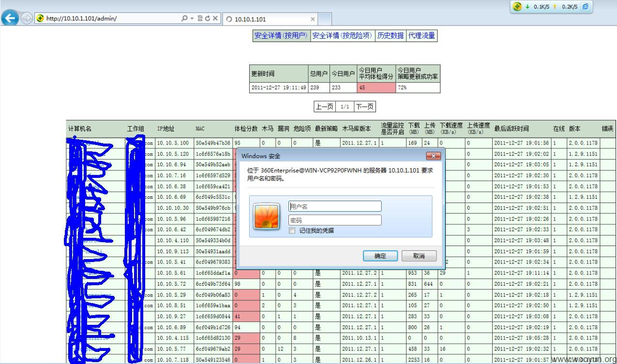Image resolution: width=617 pixels, height=364 pixels.
Task: Click the 最后活跃时间 column header
Action: tap(512, 129)
